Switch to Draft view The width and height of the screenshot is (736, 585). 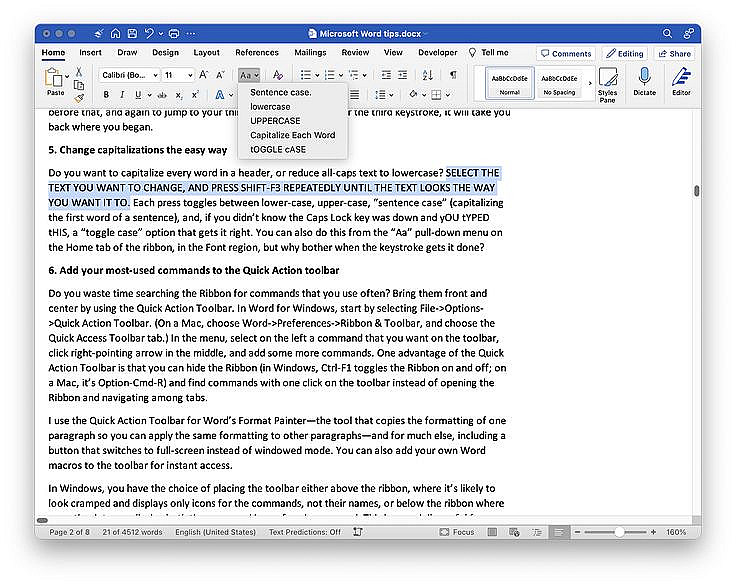point(559,532)
